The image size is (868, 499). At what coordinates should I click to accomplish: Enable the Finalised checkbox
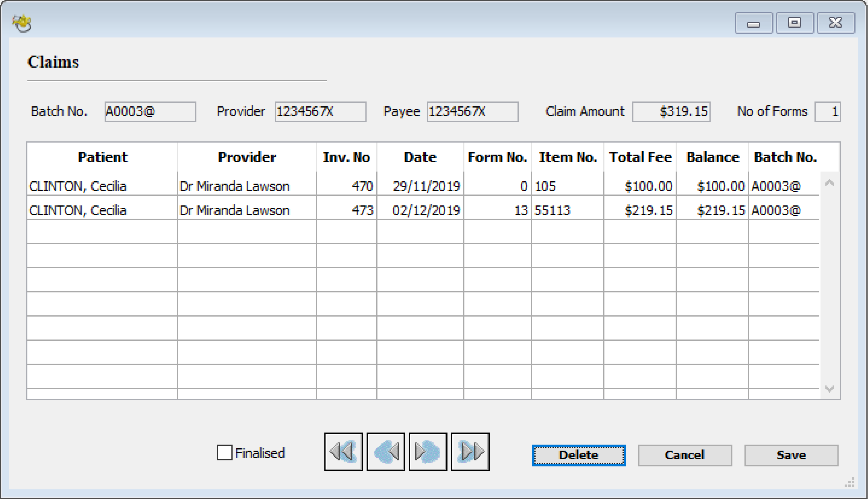(x=225, y=453)
